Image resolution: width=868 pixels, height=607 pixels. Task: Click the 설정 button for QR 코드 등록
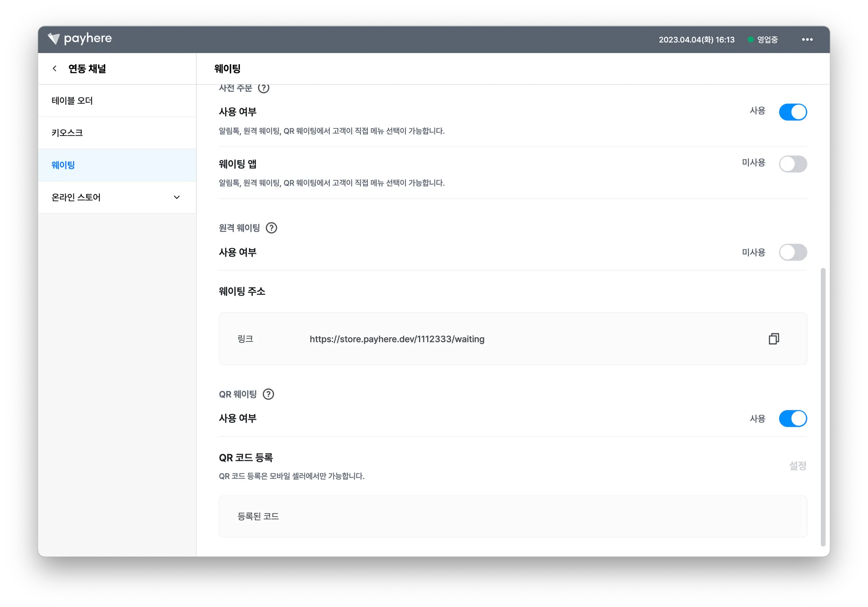(797, 466)
